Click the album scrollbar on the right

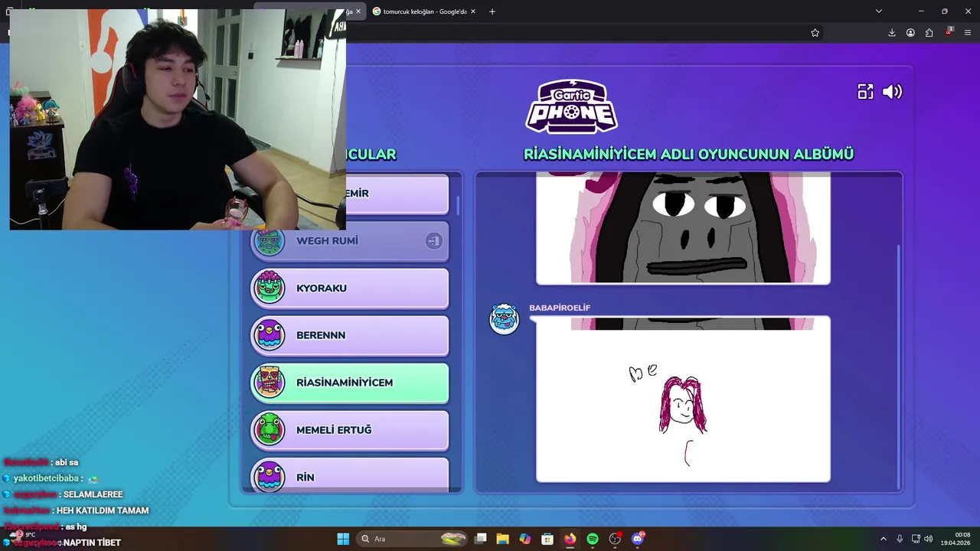click(899, 367)
